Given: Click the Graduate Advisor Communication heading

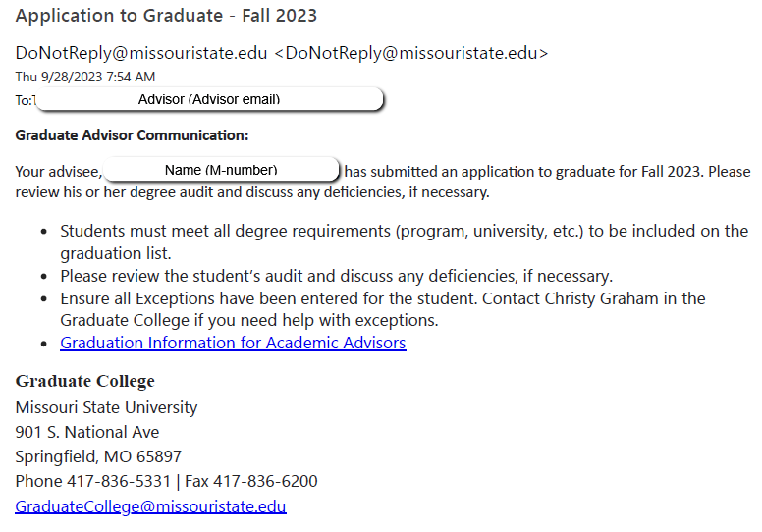Looking at the screenshot, I should [132, 134].
